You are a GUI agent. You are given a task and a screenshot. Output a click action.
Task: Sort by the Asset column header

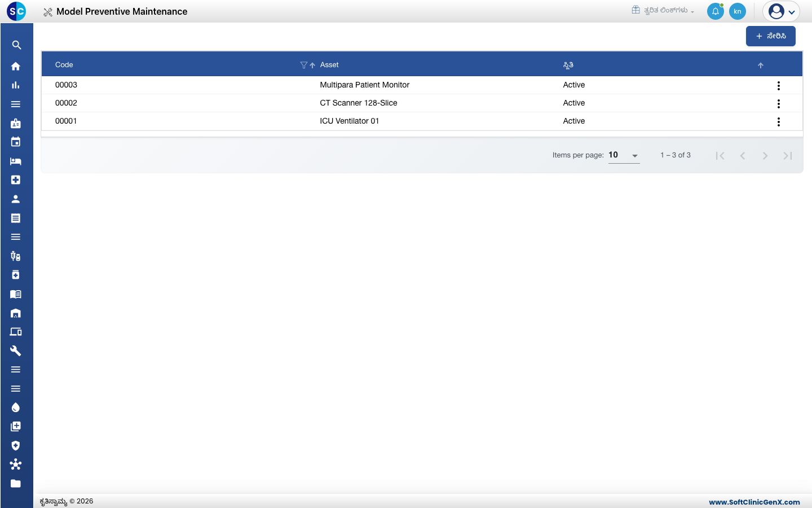pos(329,65)
